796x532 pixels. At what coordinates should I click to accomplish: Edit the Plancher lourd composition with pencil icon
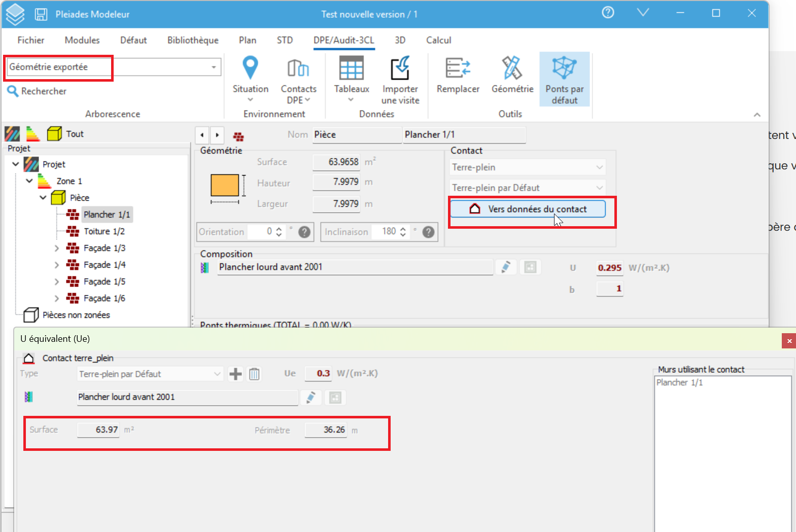506,267
